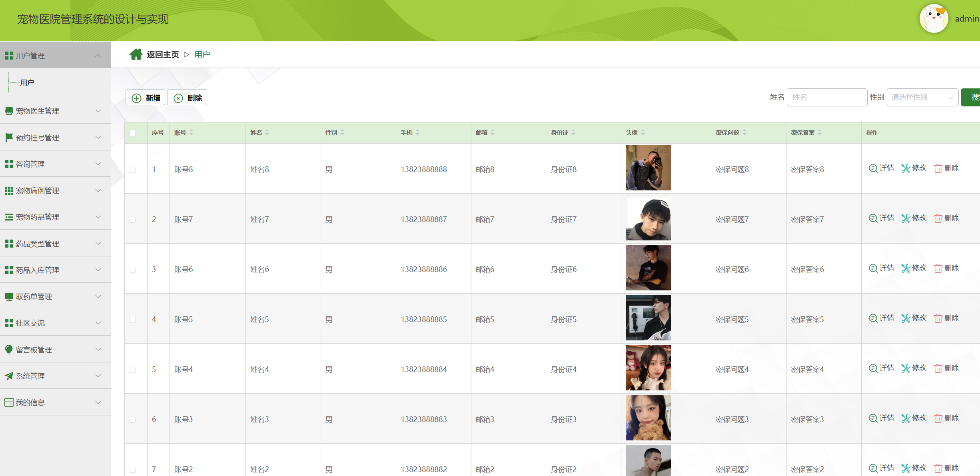The width and height of the screenshot is (980, 476).
Task: Click the 详情 magnifier icon for 账号7
Action: pos(873,218)
